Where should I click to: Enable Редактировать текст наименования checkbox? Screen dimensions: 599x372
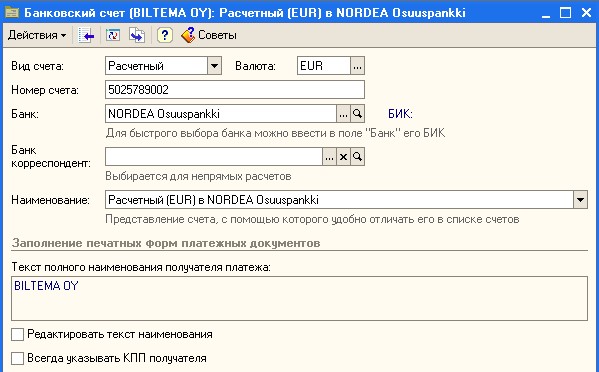click(x=17, y=335)
